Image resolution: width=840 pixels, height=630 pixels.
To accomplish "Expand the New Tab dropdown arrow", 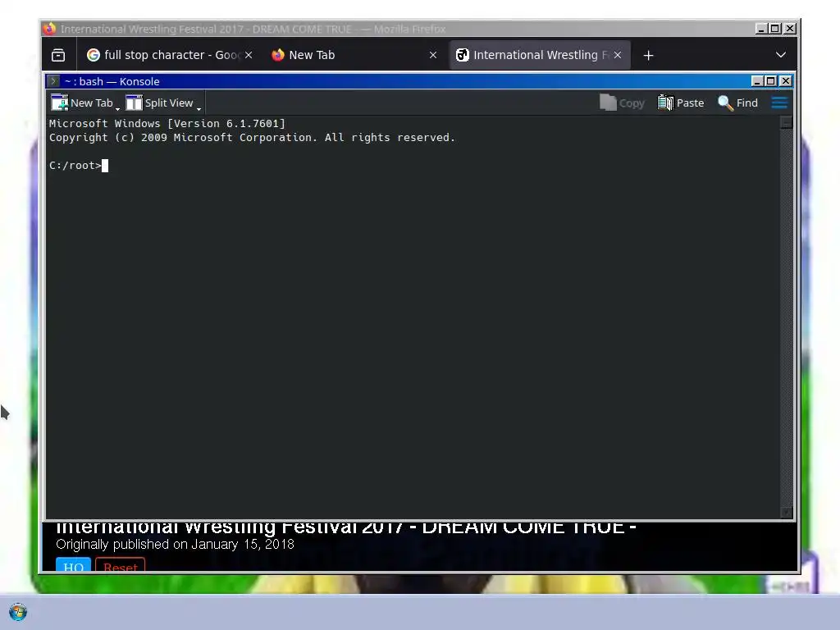I will pos(117,109).
